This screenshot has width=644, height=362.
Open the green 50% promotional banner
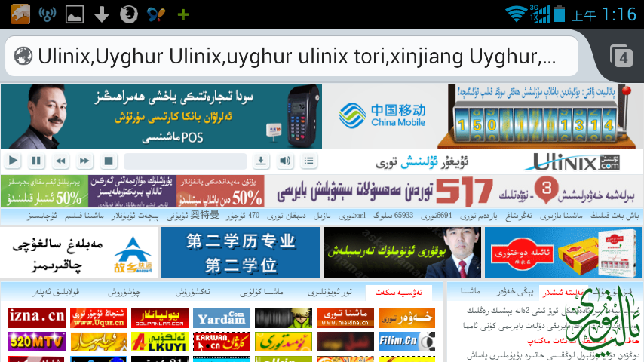point(44,191)
